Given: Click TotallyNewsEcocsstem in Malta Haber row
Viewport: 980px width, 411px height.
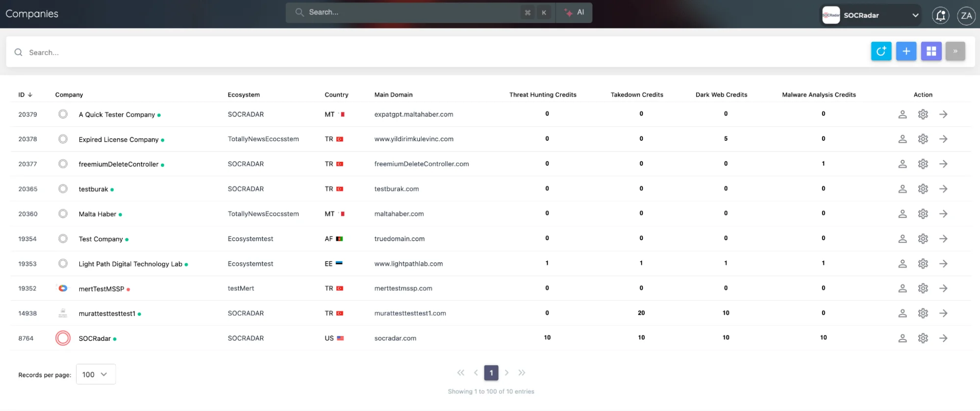Looking at the screenshot, I should point(263,214).
